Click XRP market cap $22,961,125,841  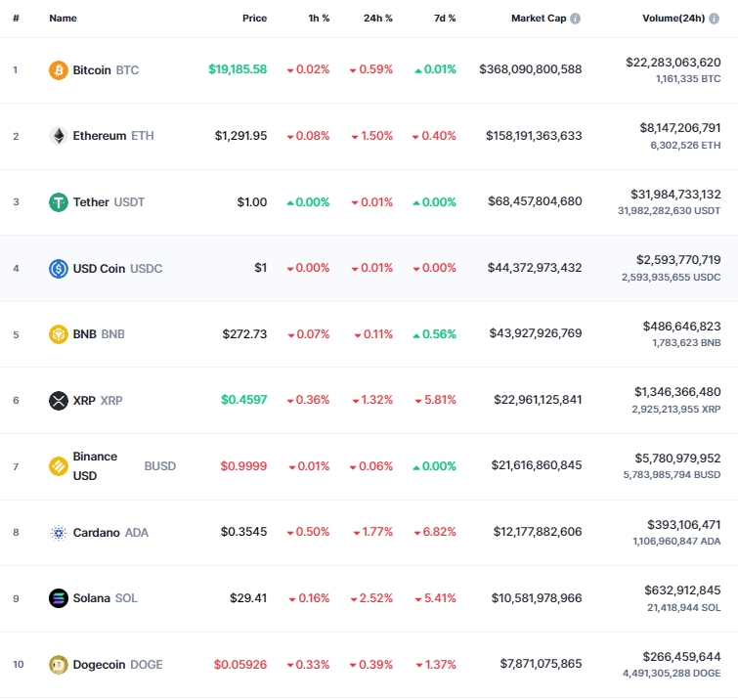point(538,400)
